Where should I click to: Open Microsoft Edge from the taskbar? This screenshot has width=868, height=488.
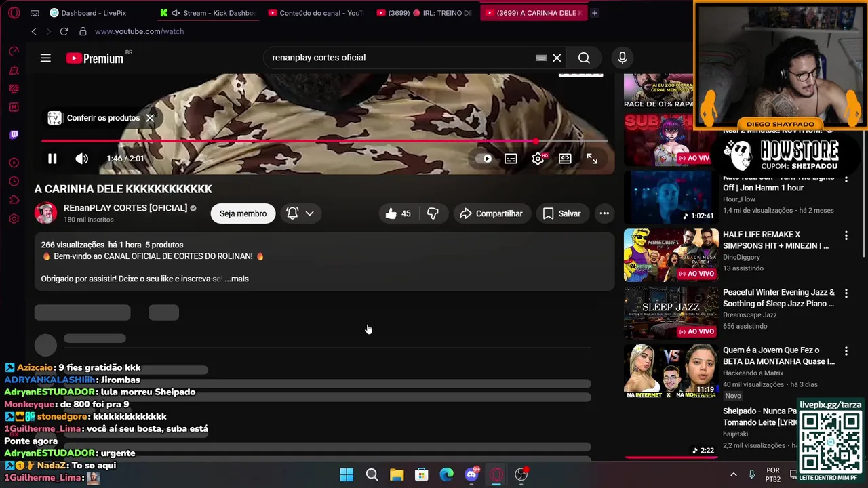[x=446, y=474]
